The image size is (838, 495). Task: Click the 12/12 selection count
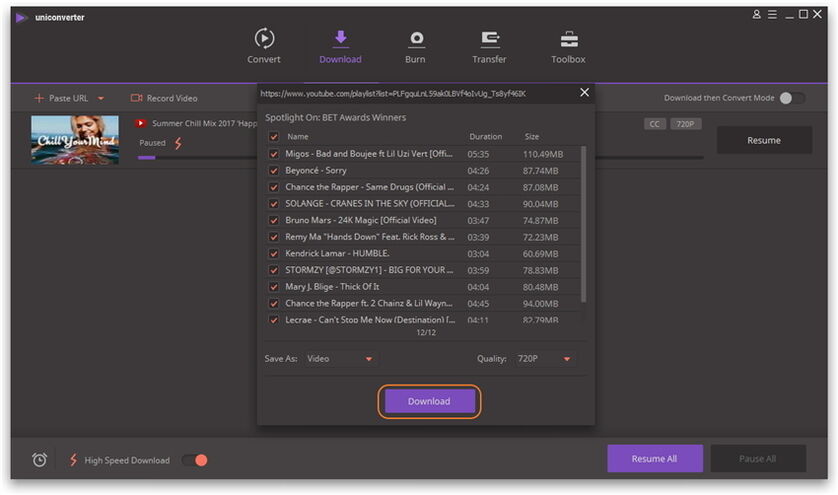coord(426,332)
